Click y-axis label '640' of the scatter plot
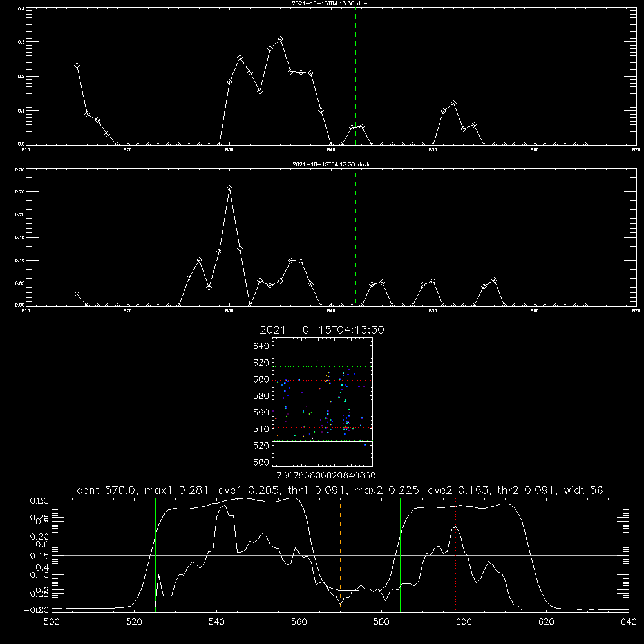Viewport: 644px width, 644px height. point(261,346)
